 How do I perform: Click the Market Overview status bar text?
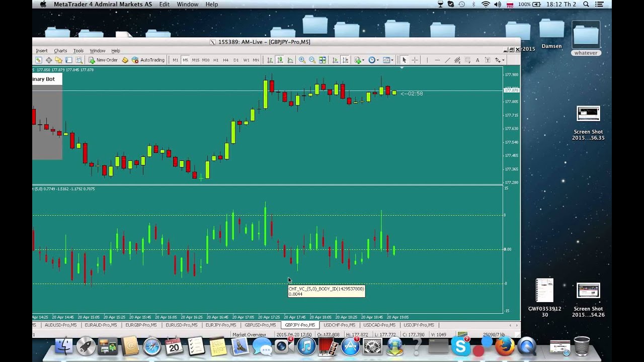(249, 334)
